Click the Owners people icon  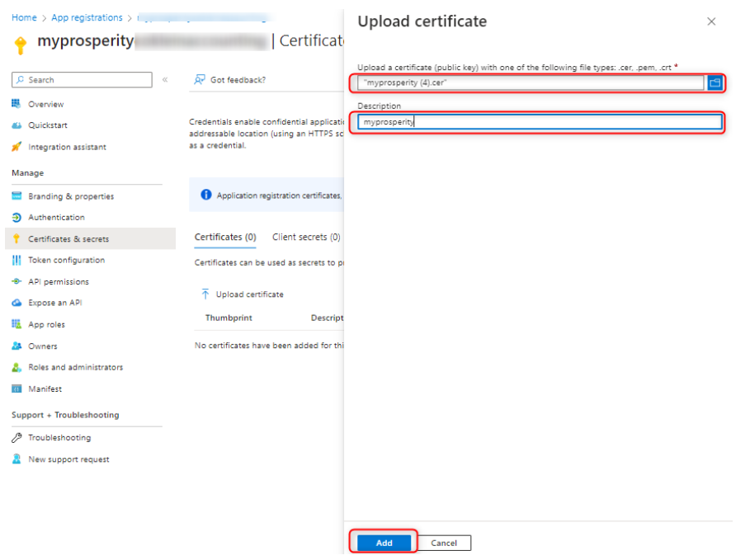(x=17, y=346)
